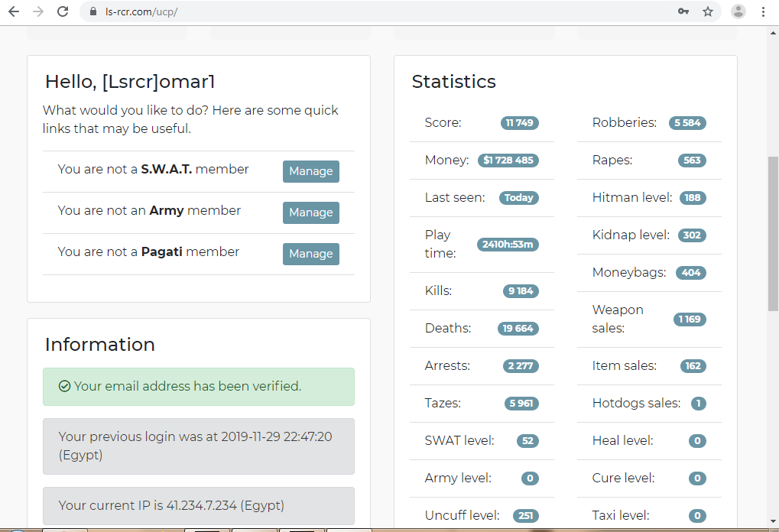
Task: Click the email verified notice
Action: (x=199, y=387)
